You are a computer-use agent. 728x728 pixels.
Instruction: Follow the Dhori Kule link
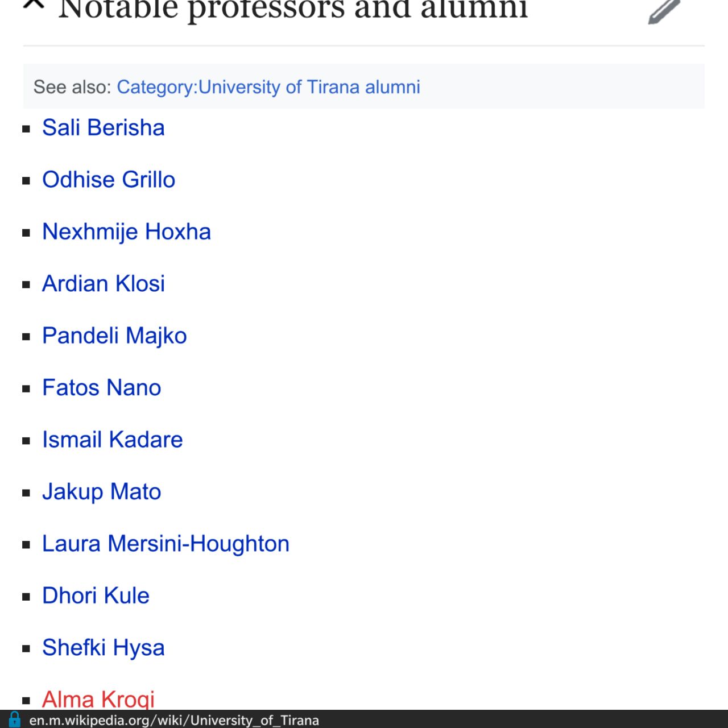(96, 595)
